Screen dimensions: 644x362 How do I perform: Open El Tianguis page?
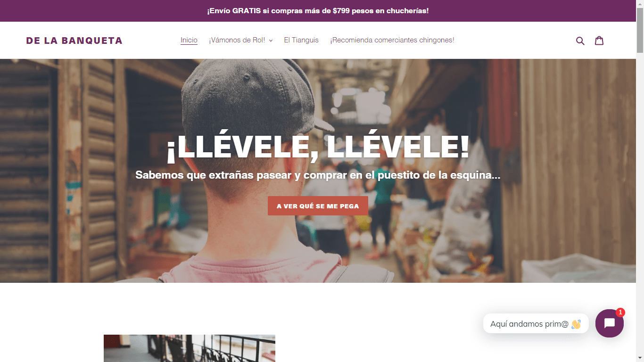tap(301, 40)
